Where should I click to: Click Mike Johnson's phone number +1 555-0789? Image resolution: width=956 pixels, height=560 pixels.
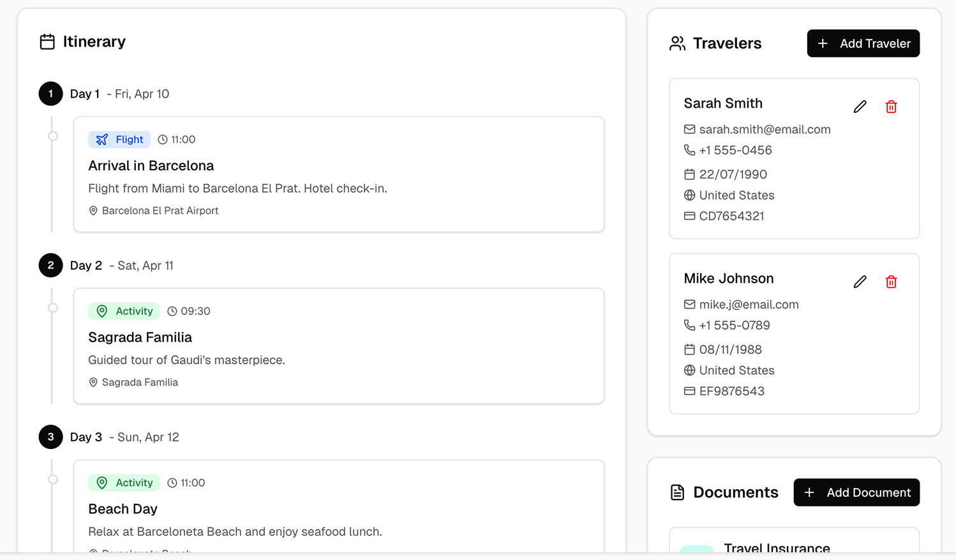tap(734, 325)
